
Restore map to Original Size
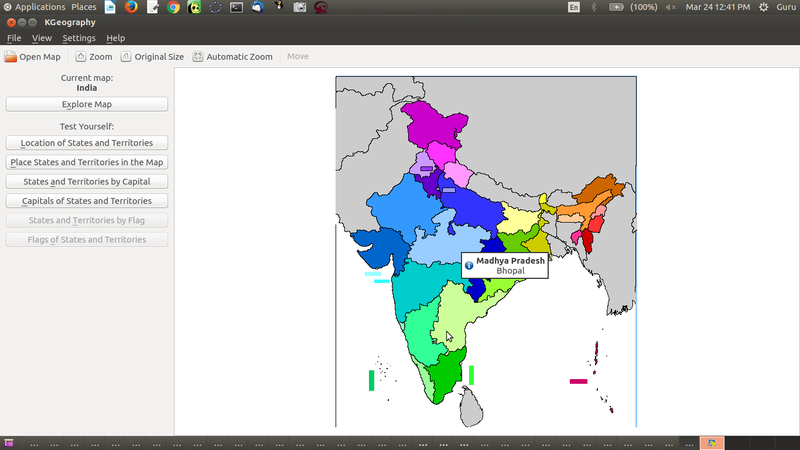pos(152,57)
